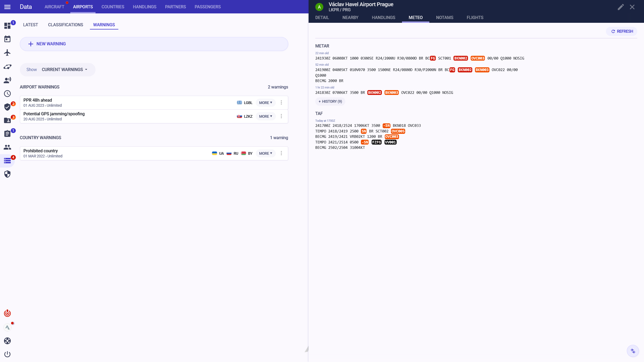644x362 pixels.
Task: Click collapse arrows button bottom right
Action: click(x=633, y=351)
